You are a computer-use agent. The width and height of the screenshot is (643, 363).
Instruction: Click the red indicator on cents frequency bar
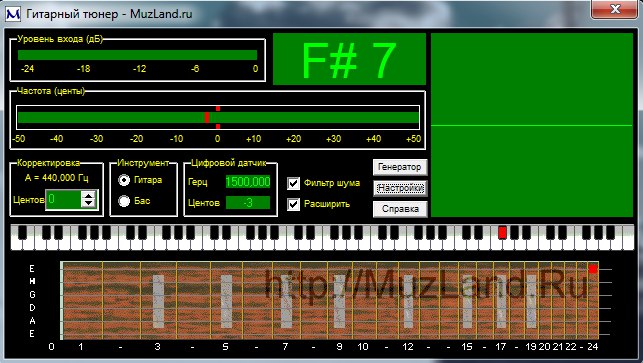207,117
